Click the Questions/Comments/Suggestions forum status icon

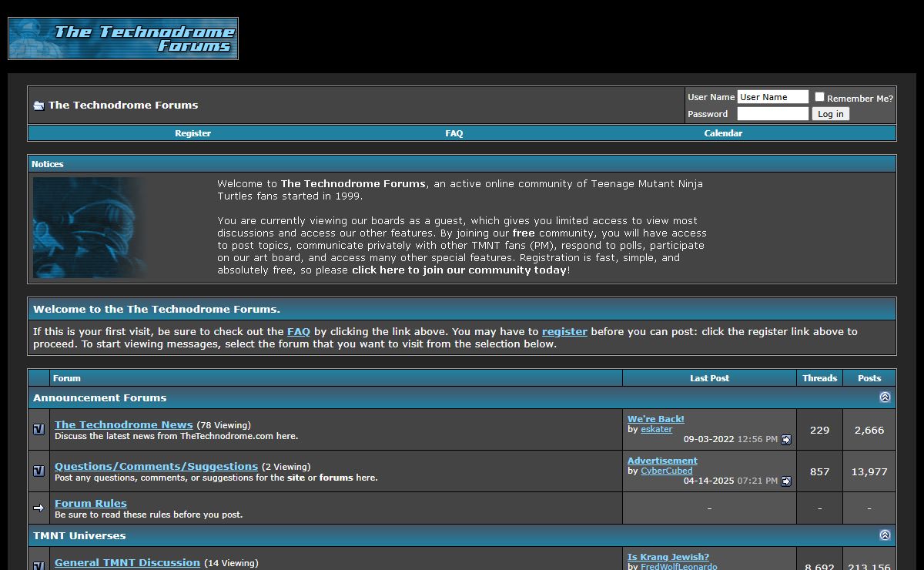(x=39, y=471)
